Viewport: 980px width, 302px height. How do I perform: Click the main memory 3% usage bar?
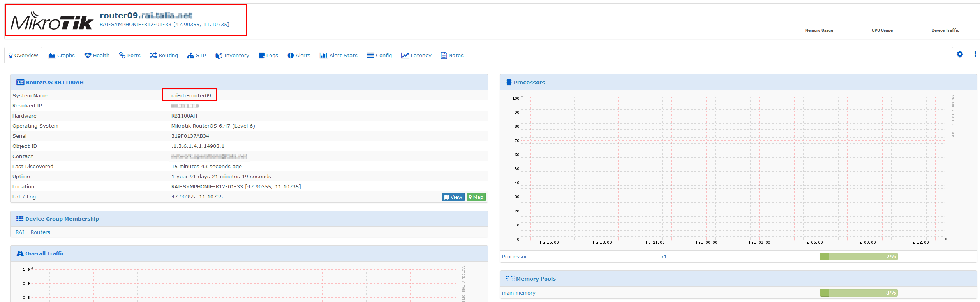click(858, 293)
